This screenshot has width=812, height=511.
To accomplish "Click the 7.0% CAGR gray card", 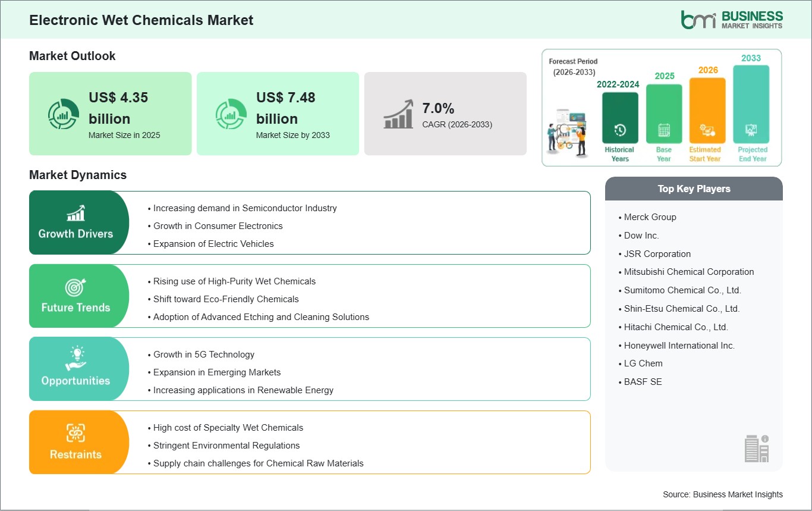I will pos(445,114).
